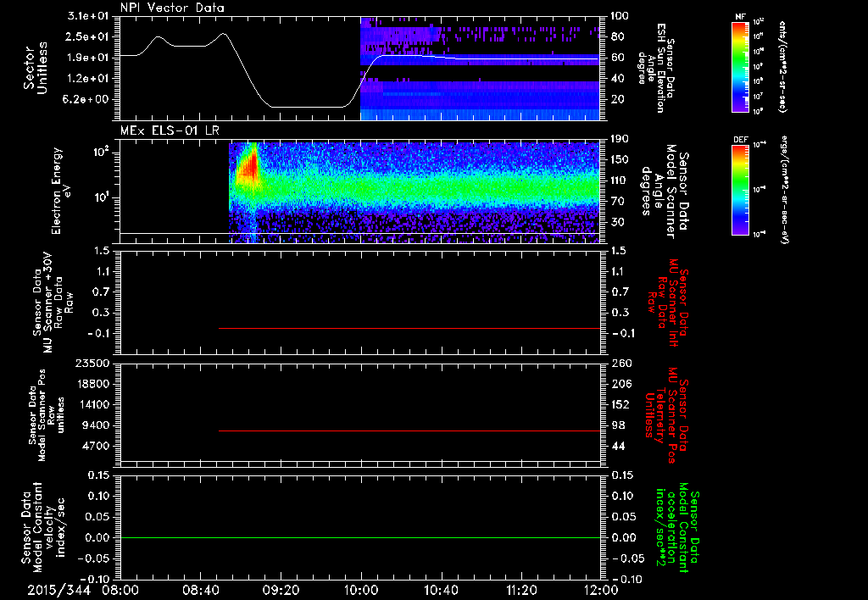Click the 12:00 time axis label
This screenshot has height=600, width=868.
tap(601, 590)
